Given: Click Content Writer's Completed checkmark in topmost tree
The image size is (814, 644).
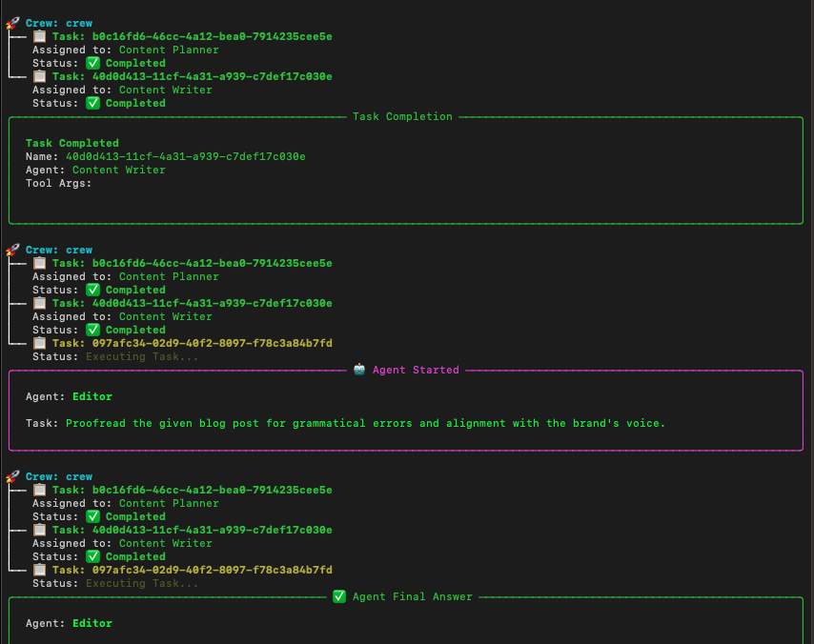Looking at the screenshot, I should [92, 103].
